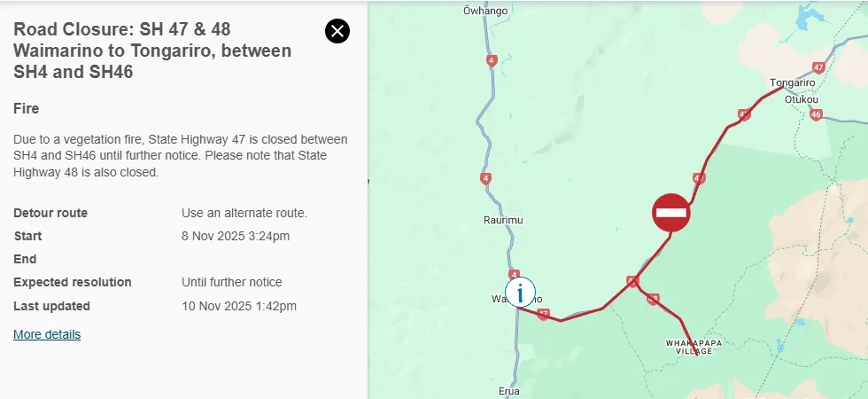Viewport: 868px width, 399px height.
Task: Click the red road closed marker
Action: pos(671,213)
